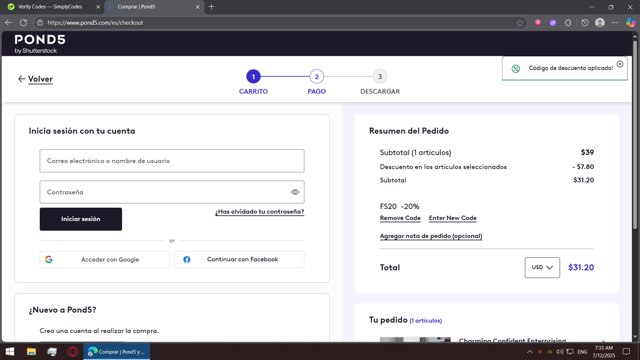Open ¿Has olvidado tu contraseña? link
The width and height of the screenshot is (640, 360).
pyautogui.click(x=260, y=212)
